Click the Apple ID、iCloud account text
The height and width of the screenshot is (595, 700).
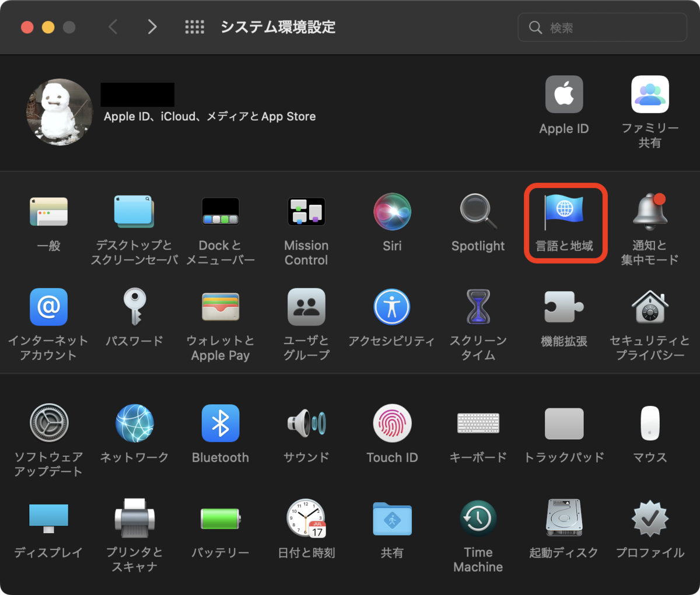(209, 117)
